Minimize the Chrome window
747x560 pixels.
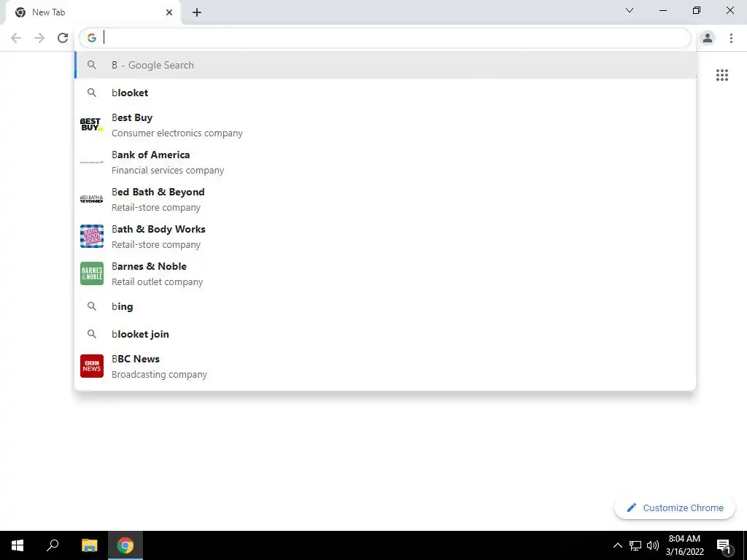coord(662,10)
